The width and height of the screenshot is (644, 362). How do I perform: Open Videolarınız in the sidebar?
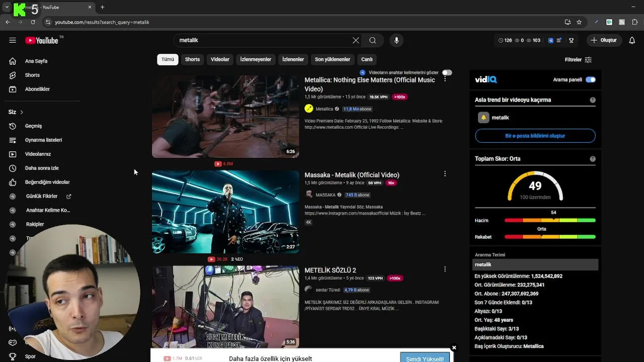(38, 154)
